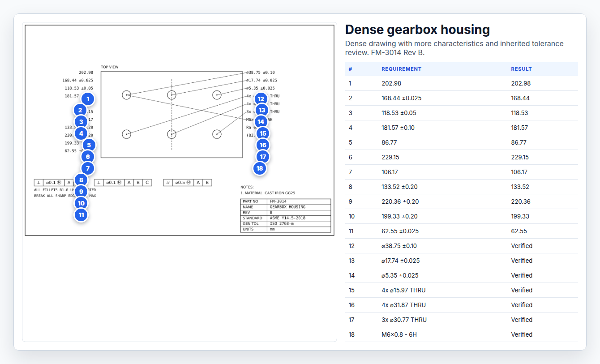Select balloon marker 11 at the bottom left
The width and height of the screenshot is (600, 364).
[x=81, y=215]
